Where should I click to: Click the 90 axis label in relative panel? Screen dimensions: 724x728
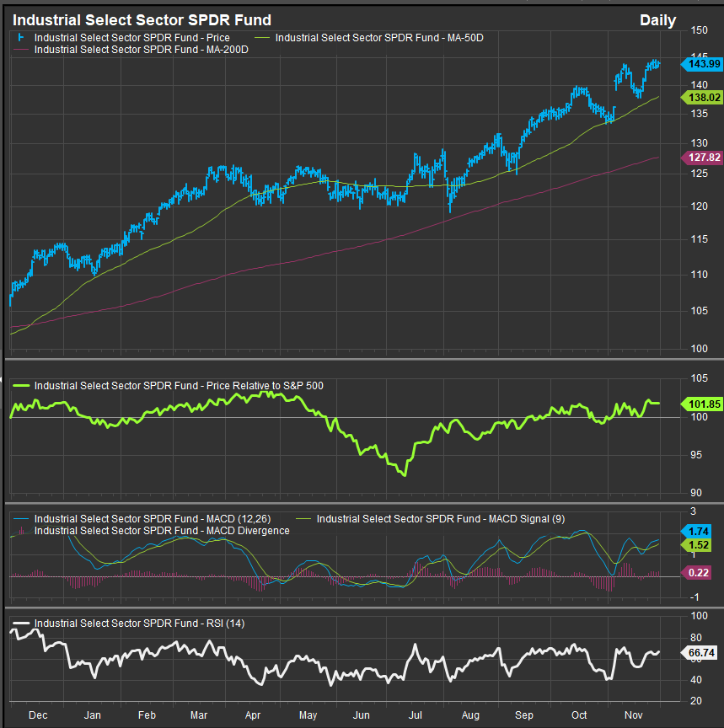tap(696, 493)
